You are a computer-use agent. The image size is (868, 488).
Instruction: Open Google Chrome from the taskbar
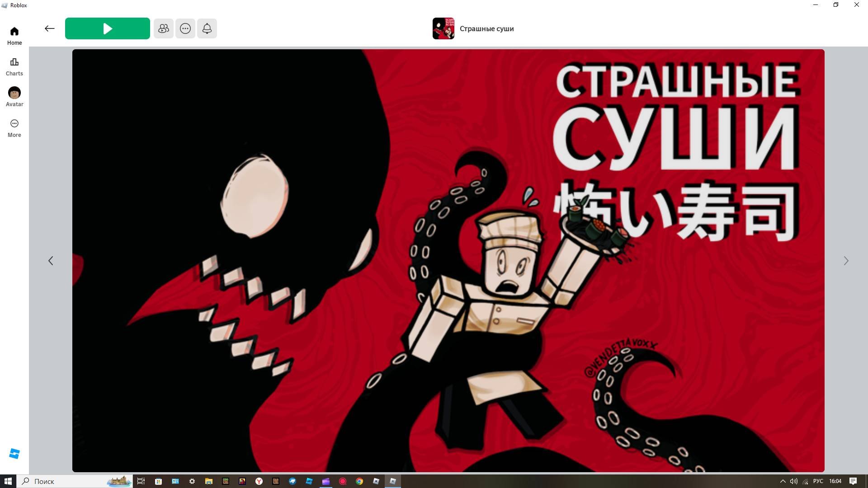pyautogui.click(x=359, y=481)
